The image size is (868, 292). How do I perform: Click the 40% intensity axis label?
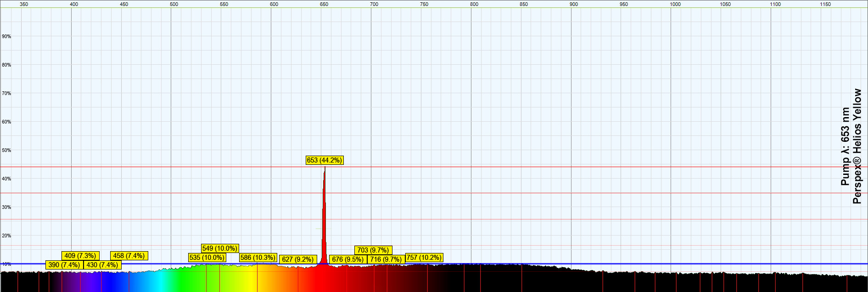point(6,179)
